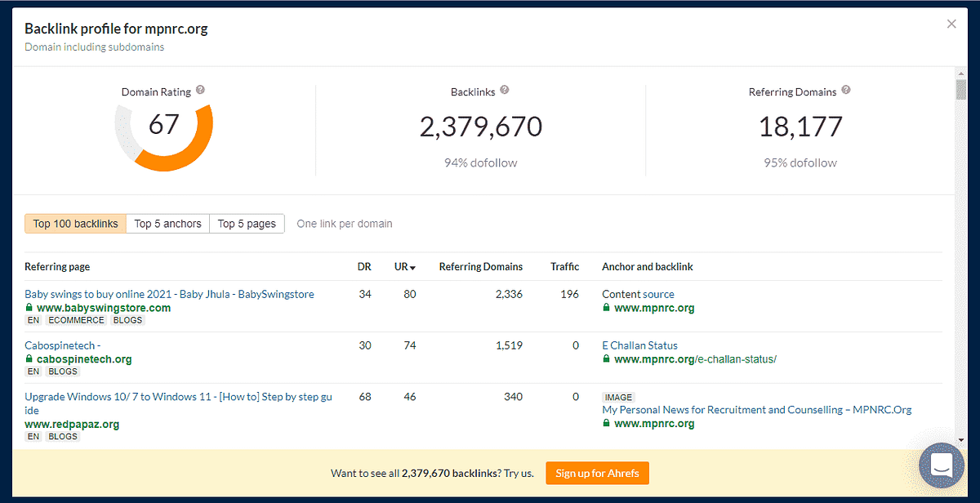Click the 1,519 referring domains value

(x=509, y=345)
